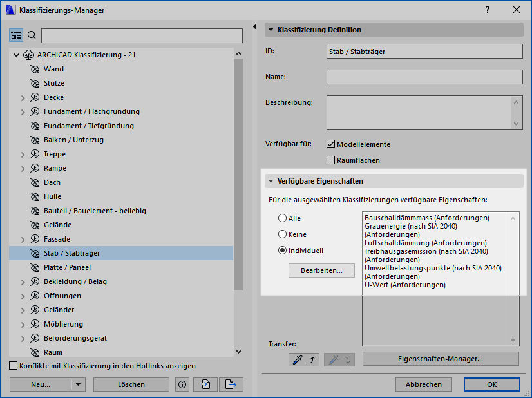Select Luftschalldämmung (Anforderungen) property
Viewport: 532px width, 398px height.
point(426,243)
